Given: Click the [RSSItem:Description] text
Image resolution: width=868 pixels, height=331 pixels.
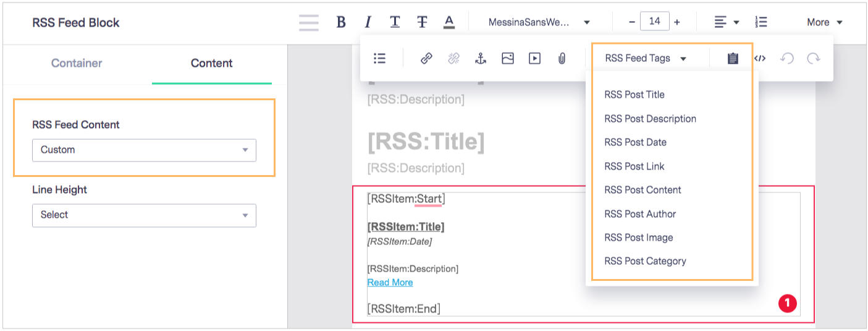Looking at the screenshot, I should coord(413,269).
